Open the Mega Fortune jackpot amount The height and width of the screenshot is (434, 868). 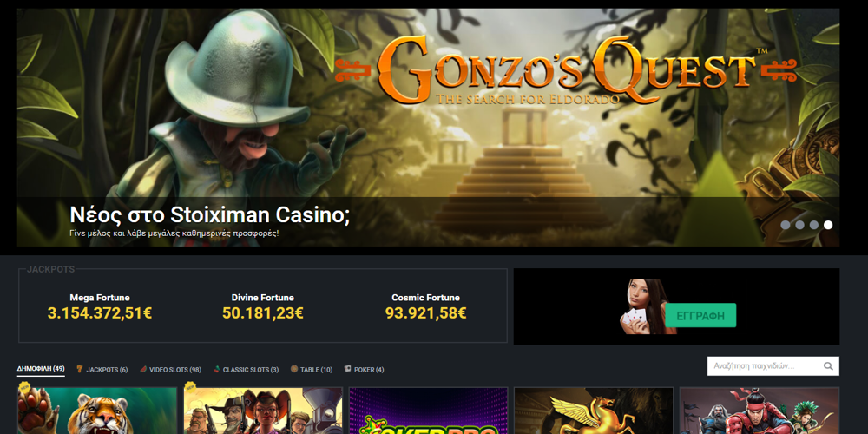point(100,313)
